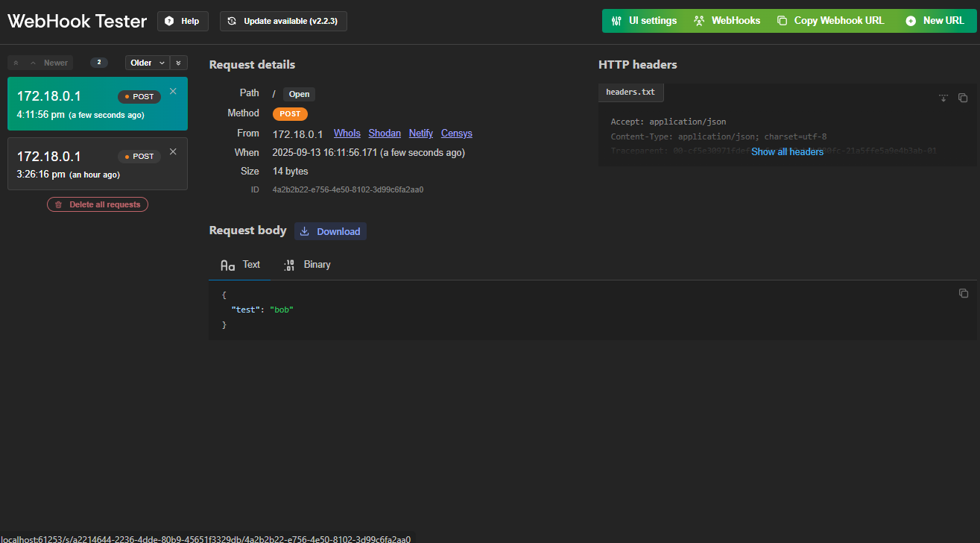Screen dimensions: 980x543
Task: Open the headers.txt tab
Action: (630, 92)
